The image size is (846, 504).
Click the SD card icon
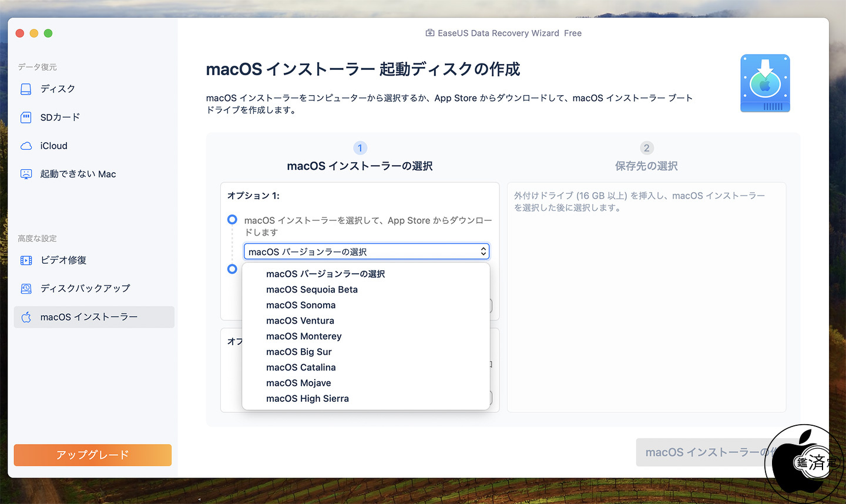26,117
